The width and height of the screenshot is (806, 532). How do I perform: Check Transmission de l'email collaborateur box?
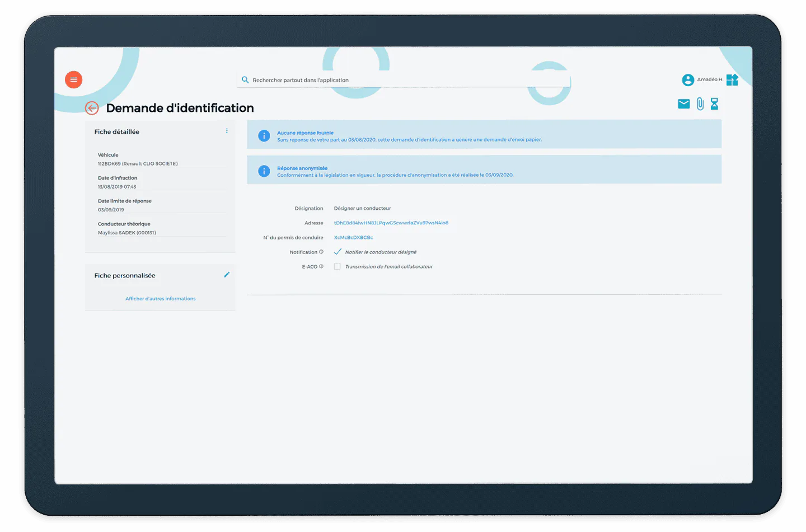337,266
